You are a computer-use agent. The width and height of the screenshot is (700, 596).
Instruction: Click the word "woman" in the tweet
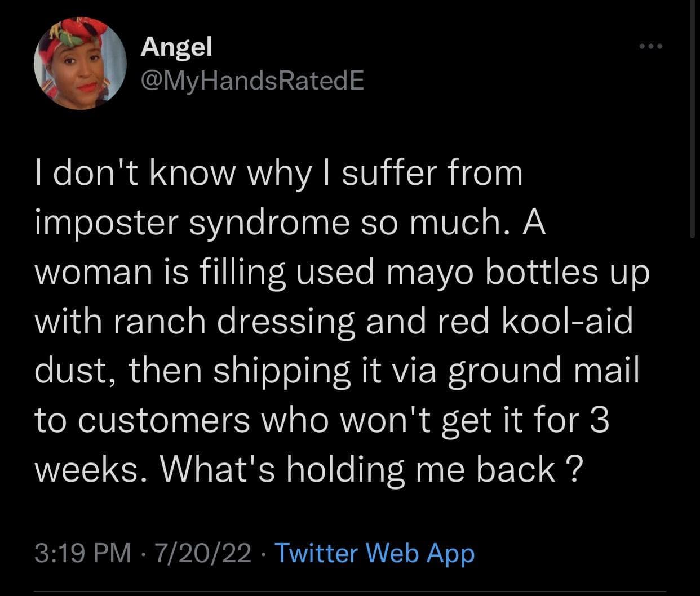91,273
